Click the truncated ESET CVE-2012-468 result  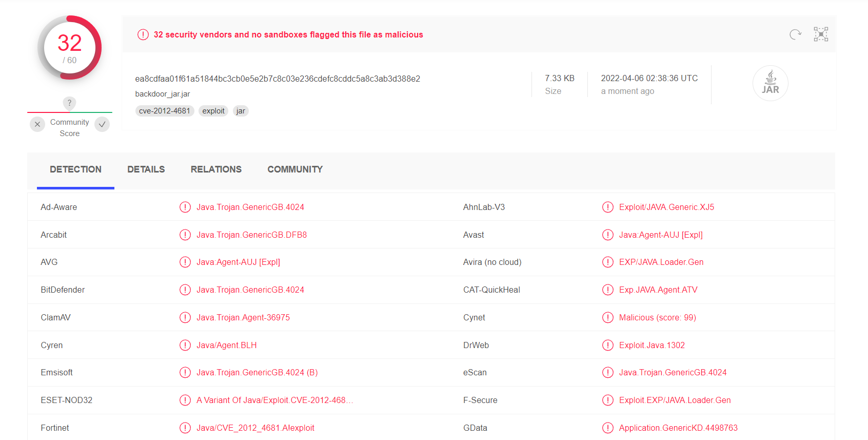[x=275, y=400]
